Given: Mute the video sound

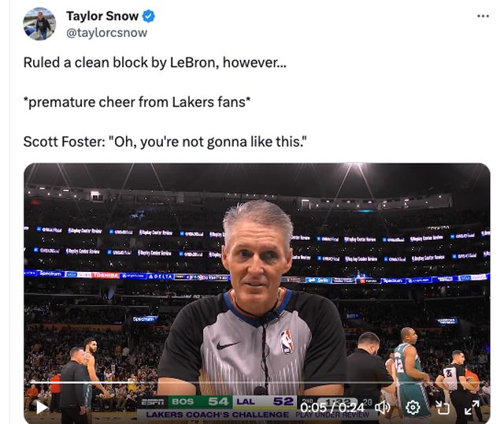Looking at the screenshot, I should pos(383,407).
